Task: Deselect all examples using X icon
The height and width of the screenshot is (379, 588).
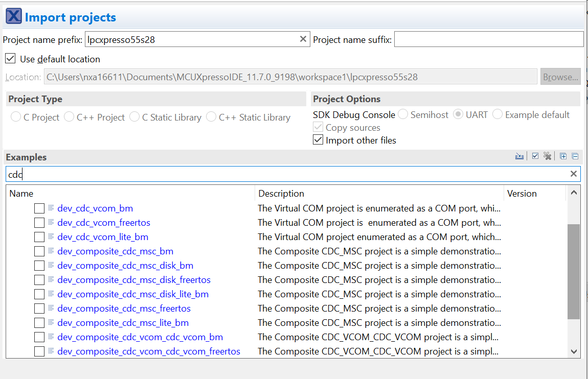Action: 548,156
